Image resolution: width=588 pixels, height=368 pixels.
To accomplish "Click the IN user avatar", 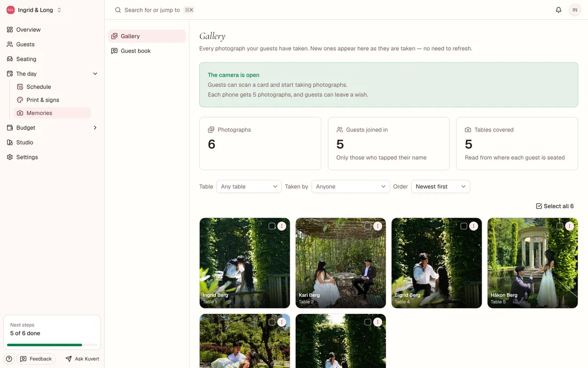I will coord(575,10).
